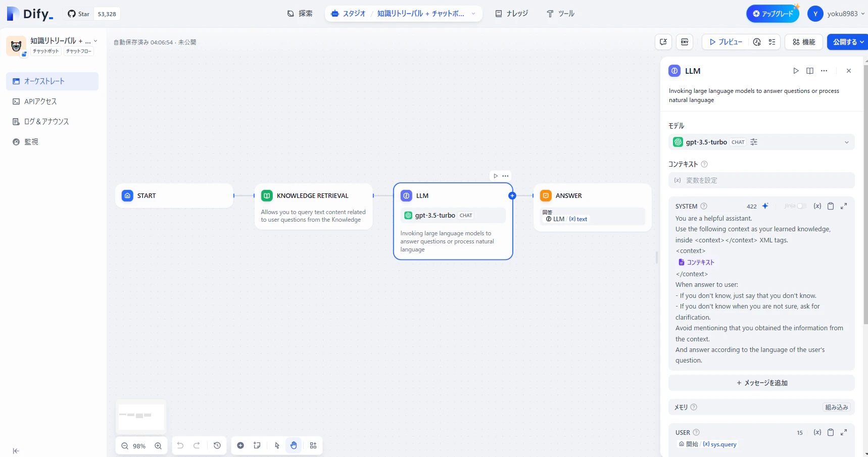This screenshot has height=457, width=868.
Task: Zoom in the canvas
Action: (x=158, y=446)
